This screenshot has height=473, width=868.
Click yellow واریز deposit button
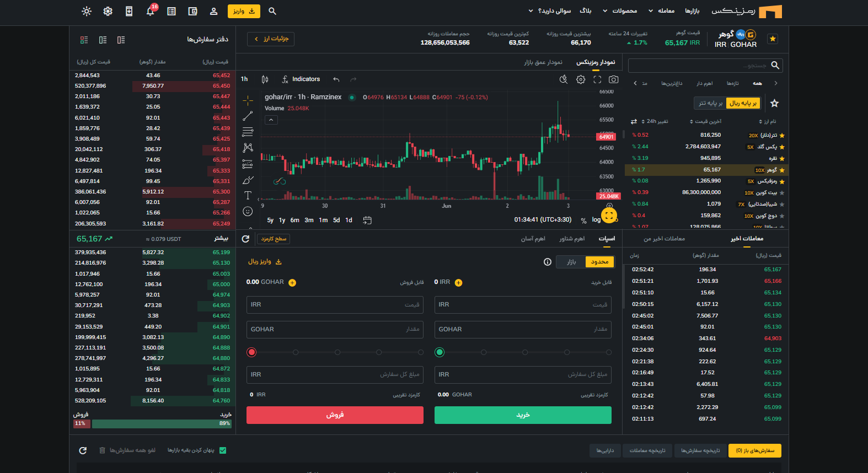click(244, 11)
